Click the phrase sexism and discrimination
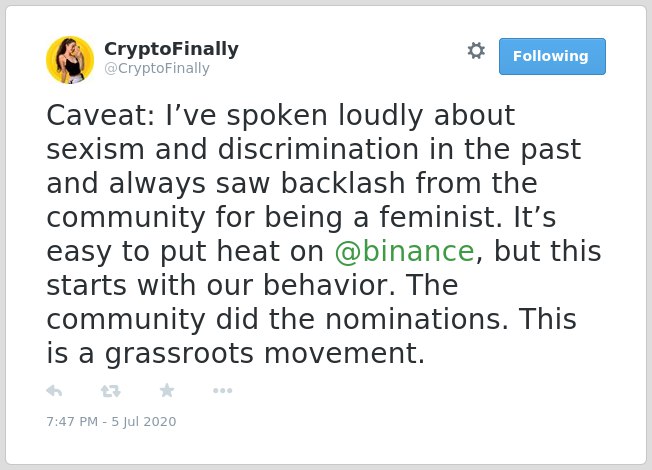This screenshot has height=470, width=652. tap(232, 149)
